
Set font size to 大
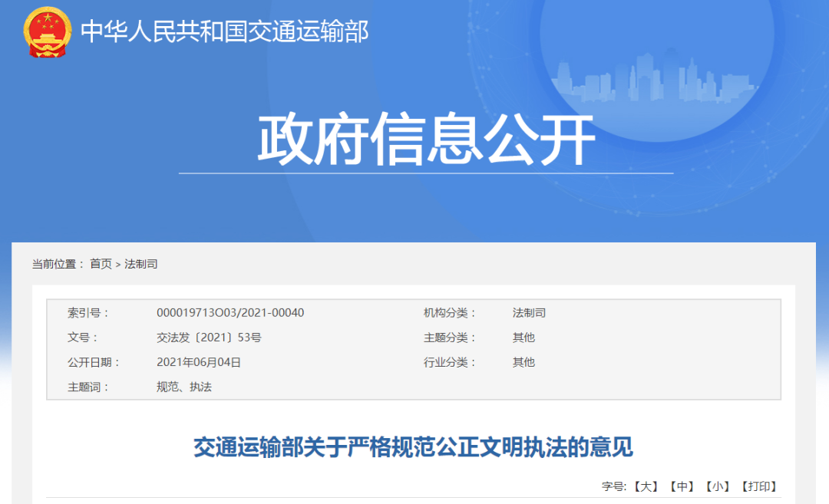(646, 486)
